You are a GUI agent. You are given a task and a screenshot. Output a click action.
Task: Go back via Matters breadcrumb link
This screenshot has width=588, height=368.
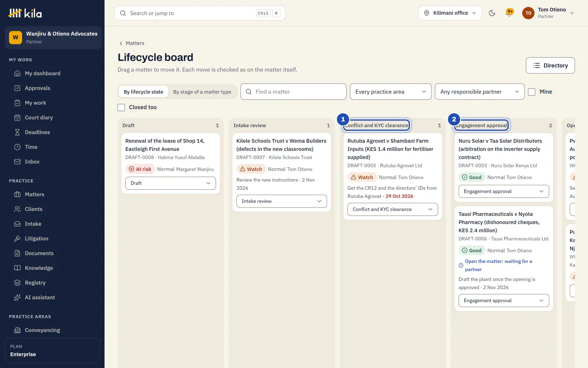tap(135, 43)
